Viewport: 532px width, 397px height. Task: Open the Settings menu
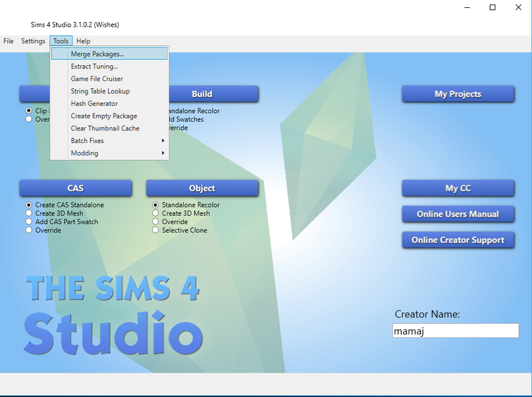33,41
